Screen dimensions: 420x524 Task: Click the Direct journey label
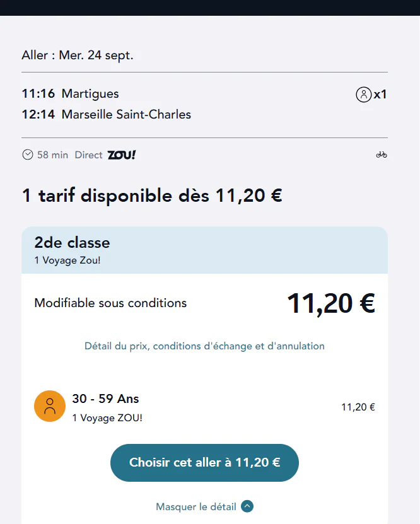88,155
